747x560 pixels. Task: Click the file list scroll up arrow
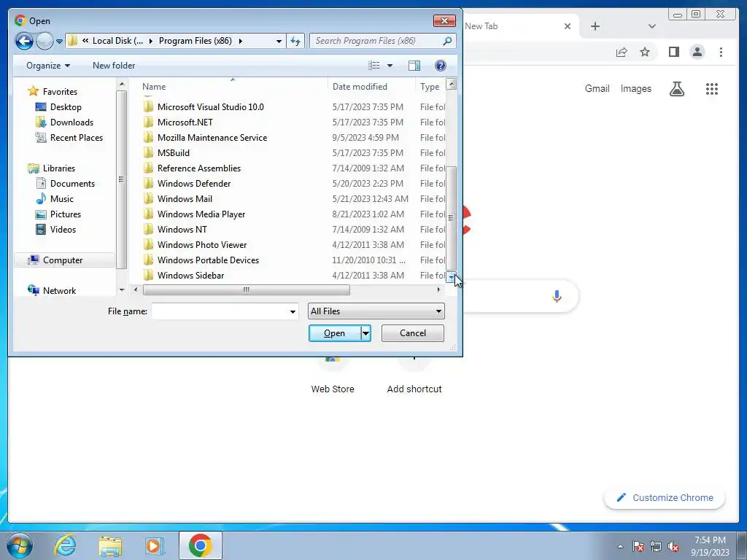tap(451, 85)
